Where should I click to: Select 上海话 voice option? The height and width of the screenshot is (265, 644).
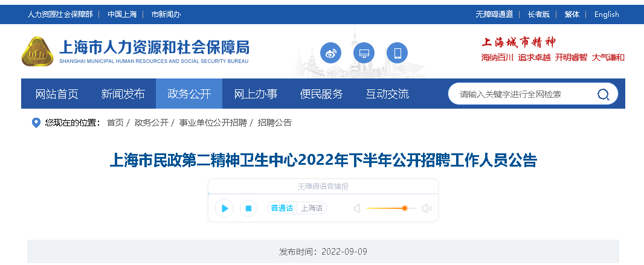tap(312, 208)
